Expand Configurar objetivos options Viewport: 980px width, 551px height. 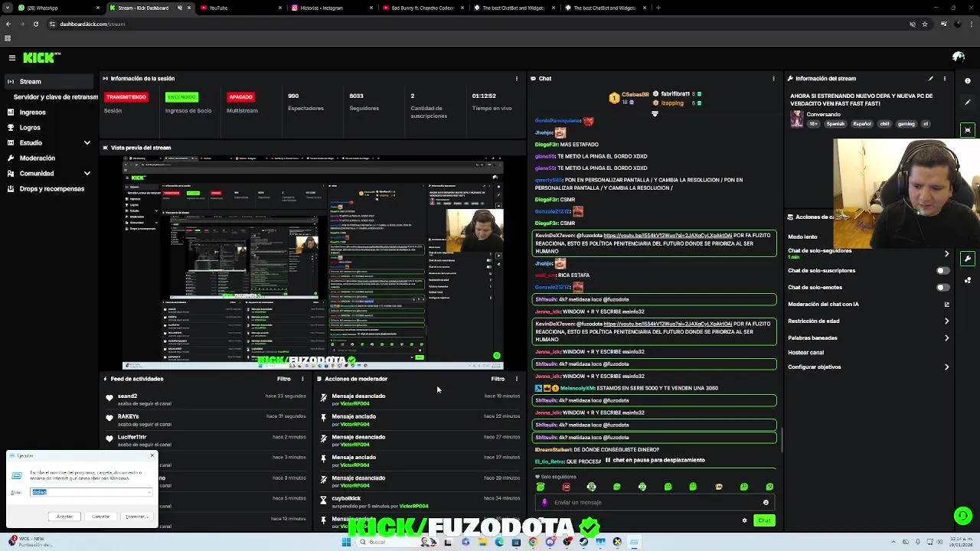tap(946, 367)
